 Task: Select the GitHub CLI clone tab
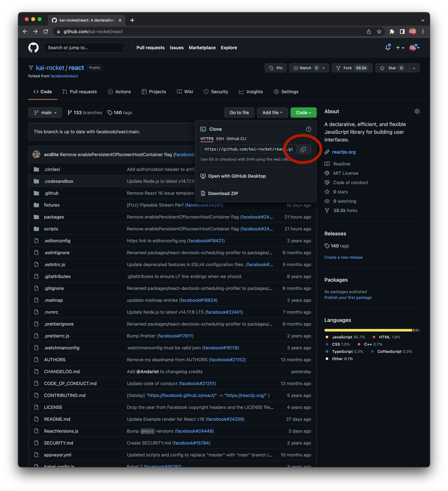tap(236, 139)
